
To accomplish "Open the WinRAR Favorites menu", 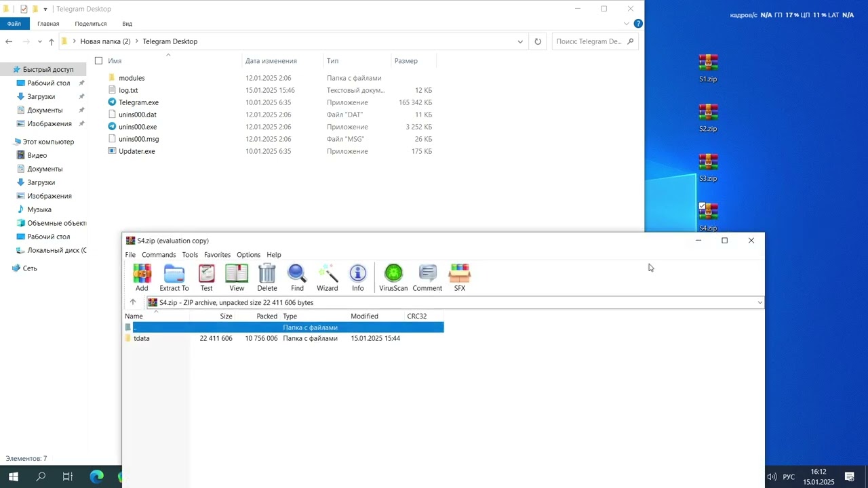I will point(218,255).
